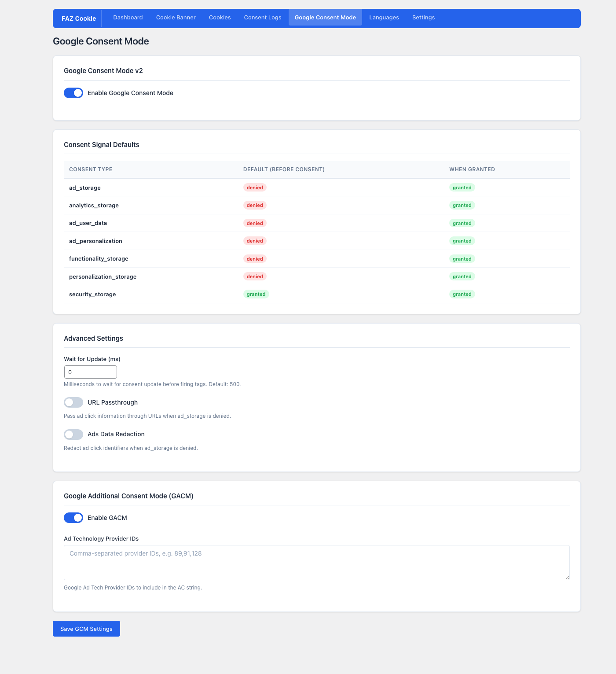The image size is (616, 674).
Task: Open the Languages tab
Action: pos(384,18)
